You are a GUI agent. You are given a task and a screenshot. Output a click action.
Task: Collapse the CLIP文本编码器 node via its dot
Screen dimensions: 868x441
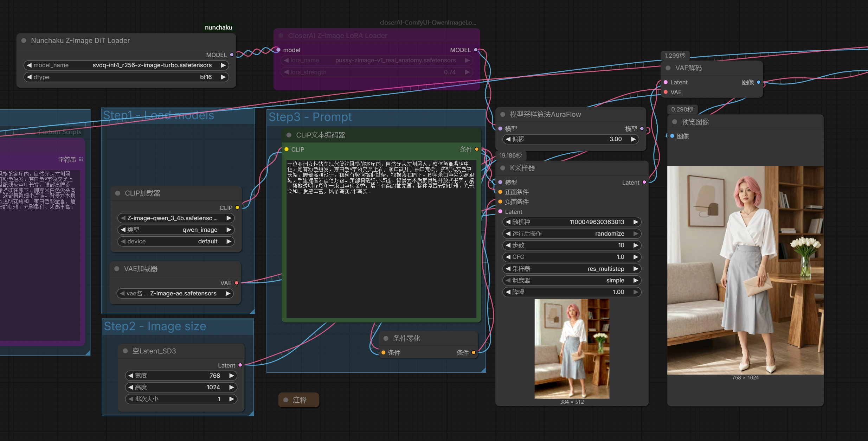289,135
